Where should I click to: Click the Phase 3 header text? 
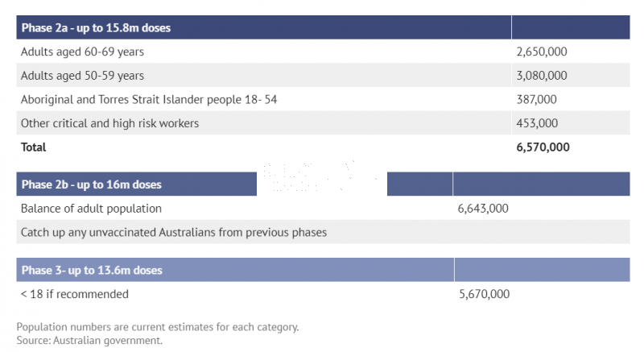pyautogui.click(x=92, y=271)
